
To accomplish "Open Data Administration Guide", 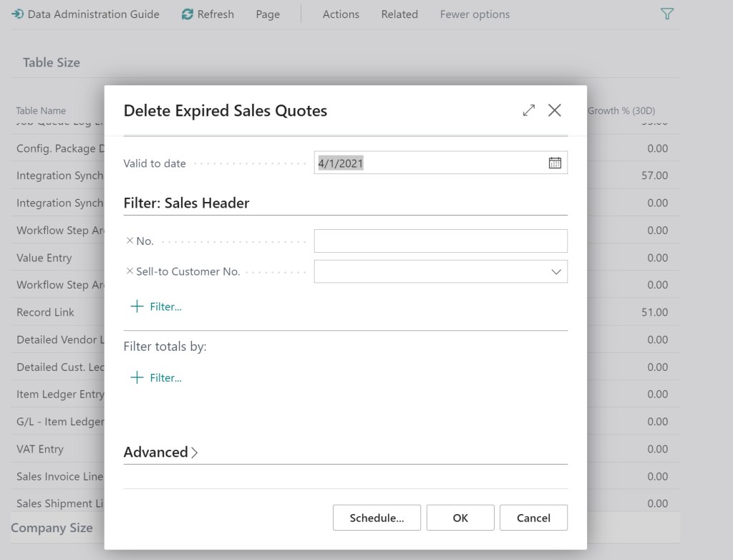I will (x=85, y=14).
